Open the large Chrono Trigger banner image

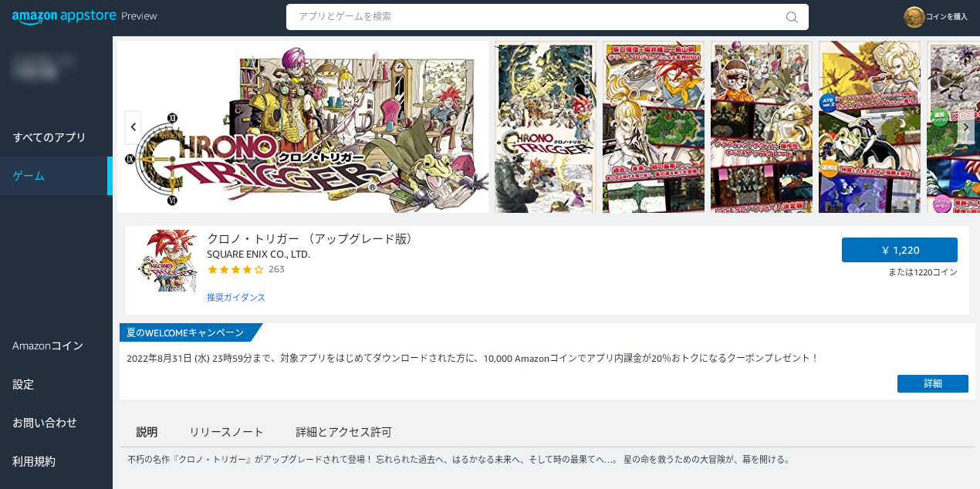point(303,126)
